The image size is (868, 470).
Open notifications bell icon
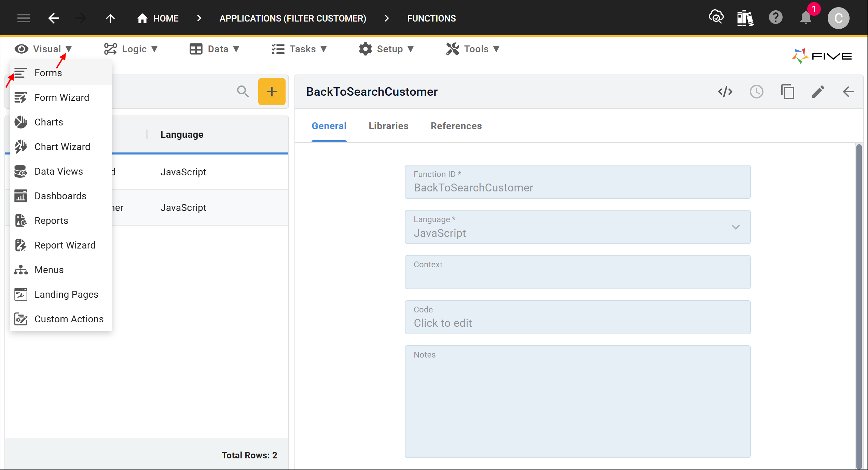point(805,17)
